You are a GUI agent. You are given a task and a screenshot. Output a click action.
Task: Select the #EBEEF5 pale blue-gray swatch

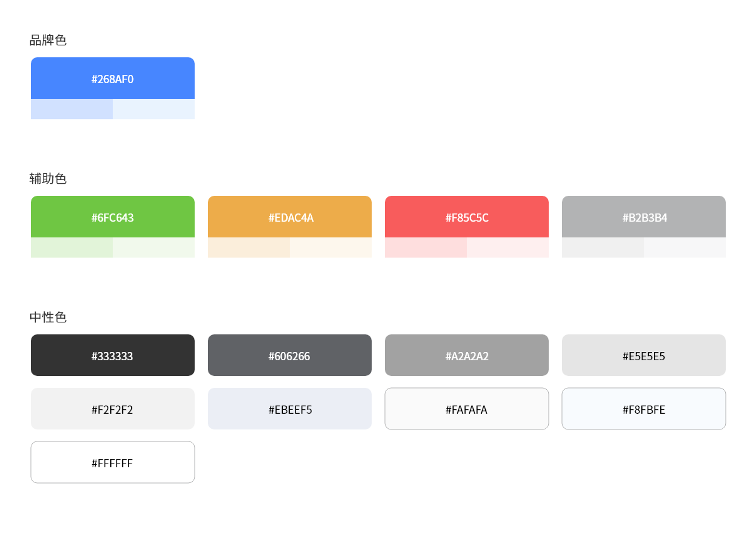click(290, 409)
